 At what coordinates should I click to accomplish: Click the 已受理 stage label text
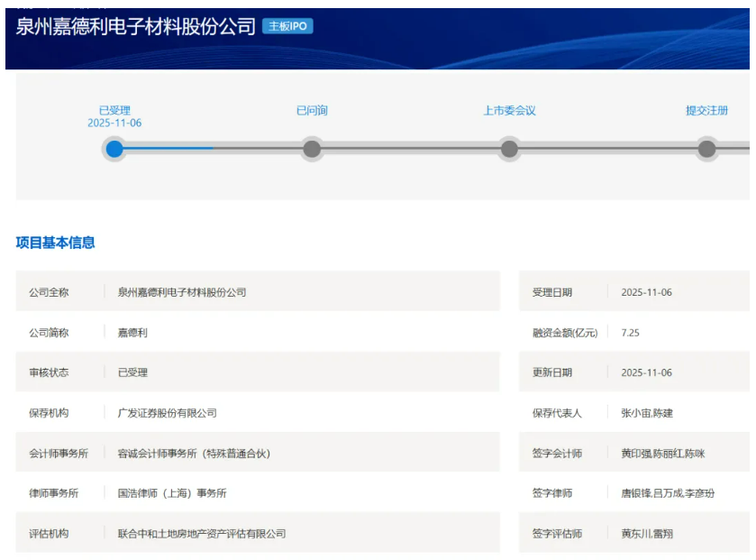(114, 110)
